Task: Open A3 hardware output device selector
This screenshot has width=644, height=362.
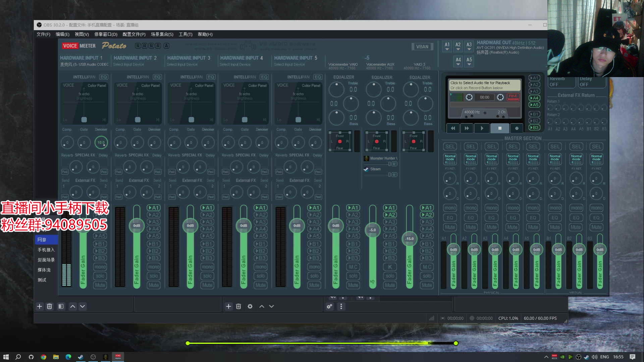Action: point(469,46)
